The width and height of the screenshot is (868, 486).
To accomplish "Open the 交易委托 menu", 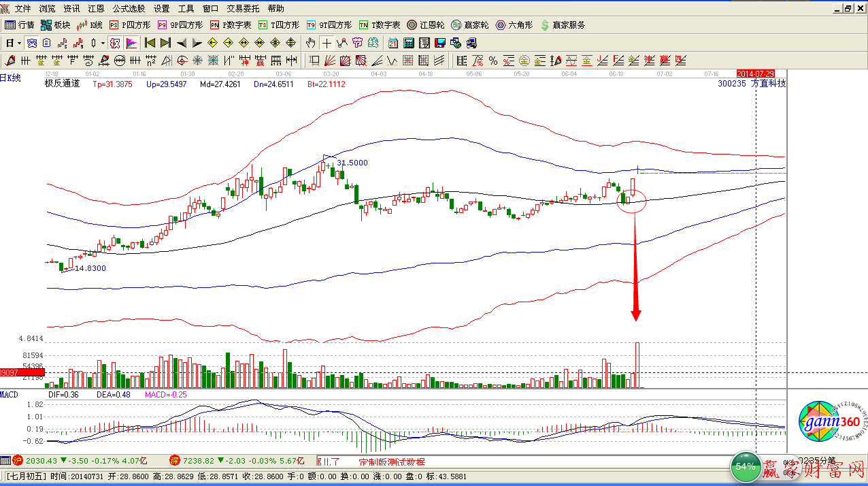I will [x=243, y=8].
